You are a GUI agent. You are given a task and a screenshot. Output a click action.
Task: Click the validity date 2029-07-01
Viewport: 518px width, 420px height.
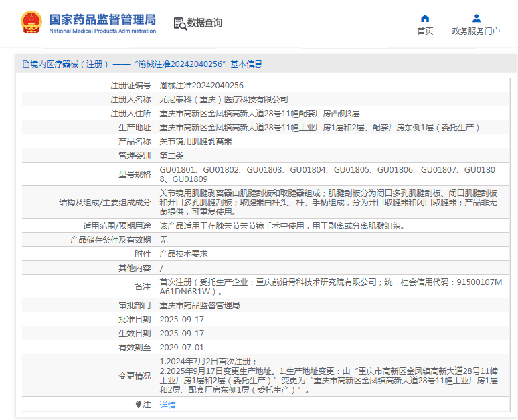tap(181, 347)
